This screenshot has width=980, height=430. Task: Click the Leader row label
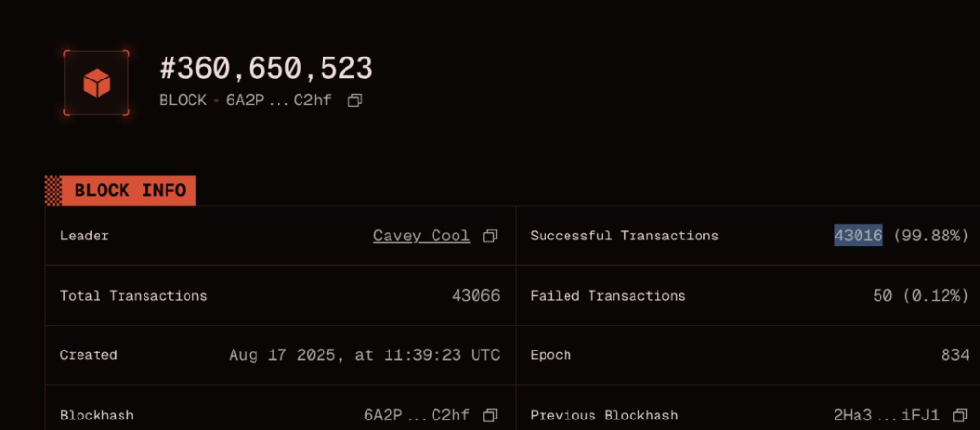(83, 236)
